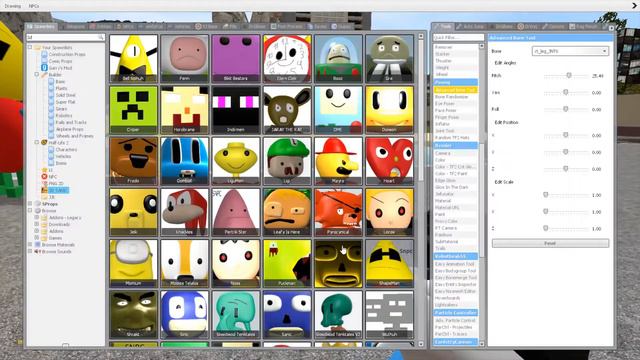Choose the red clock face thumbnail
The width and height of the screenshot is (640, 360).
[x=287, y=58]
